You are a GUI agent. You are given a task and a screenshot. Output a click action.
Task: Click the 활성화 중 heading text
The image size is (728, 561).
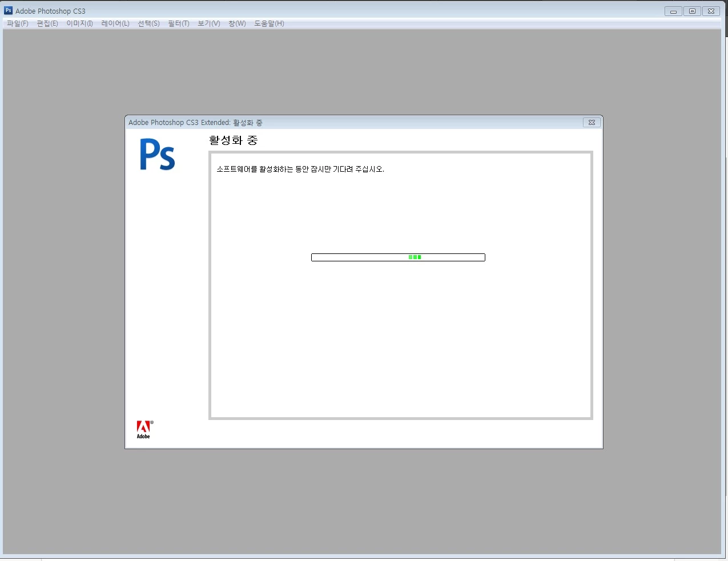click(x=234, y=140)
